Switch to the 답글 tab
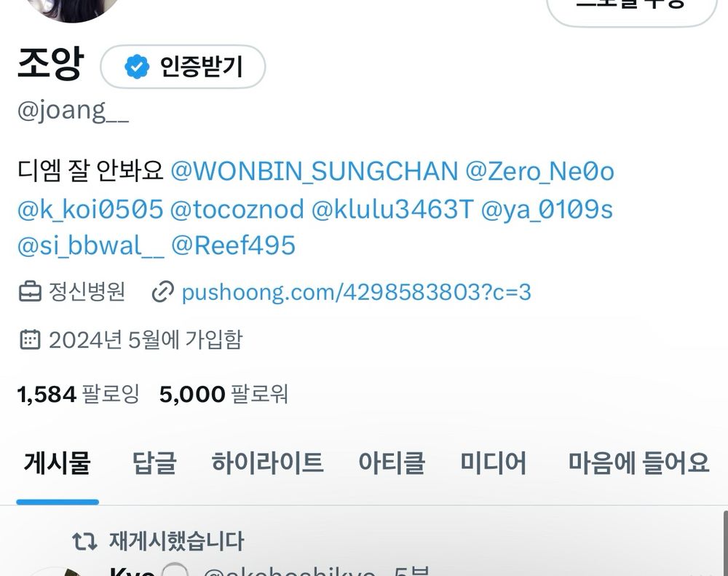The width and height of the screenshot is (728, 576). click(154, 462)
